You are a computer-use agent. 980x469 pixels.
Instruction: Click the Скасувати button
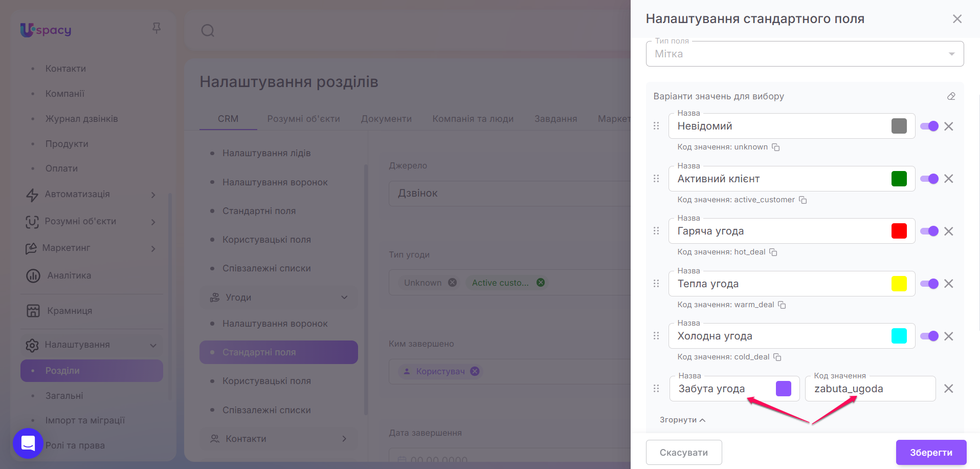(684, 453)
